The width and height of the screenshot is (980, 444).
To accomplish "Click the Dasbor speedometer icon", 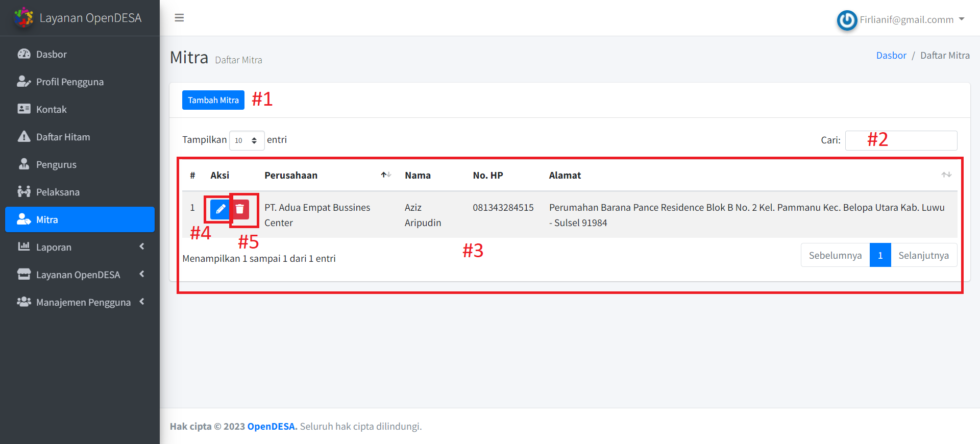I will click(x=24, y=54).
